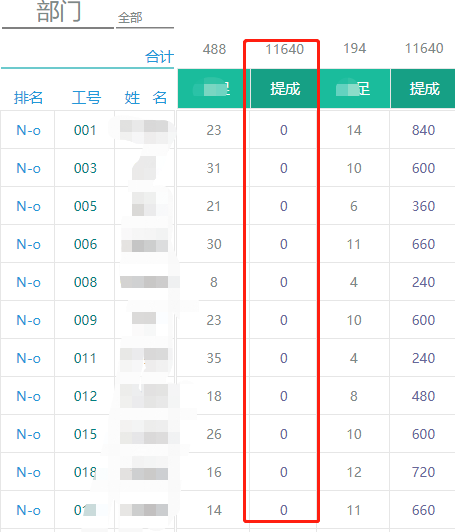
Task: Click the 0 commission in row 011
Action: pos(284,358)
